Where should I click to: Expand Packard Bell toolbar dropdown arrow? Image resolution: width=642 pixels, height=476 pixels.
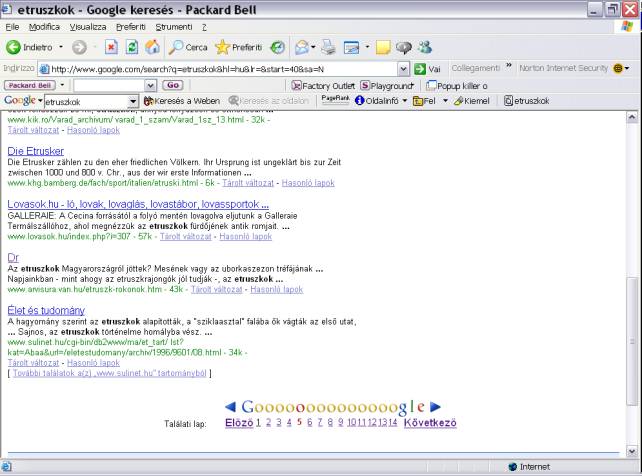62,85
